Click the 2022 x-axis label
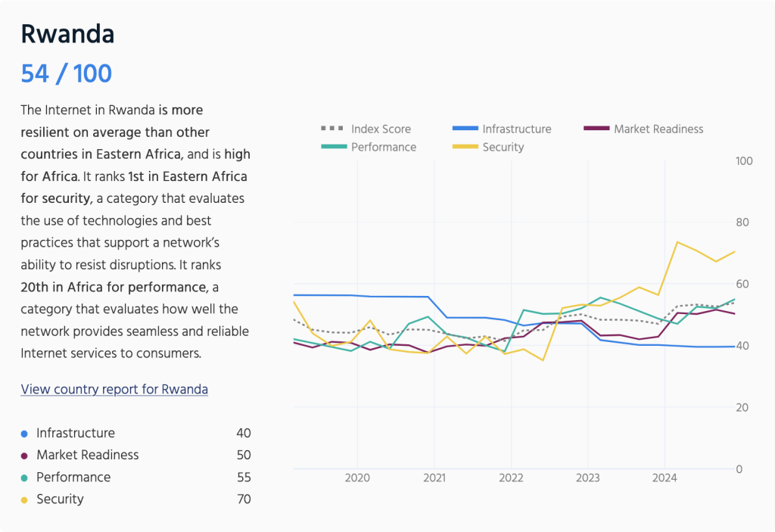The width and height of the screenshot is (775, 532). pos(511,478)
